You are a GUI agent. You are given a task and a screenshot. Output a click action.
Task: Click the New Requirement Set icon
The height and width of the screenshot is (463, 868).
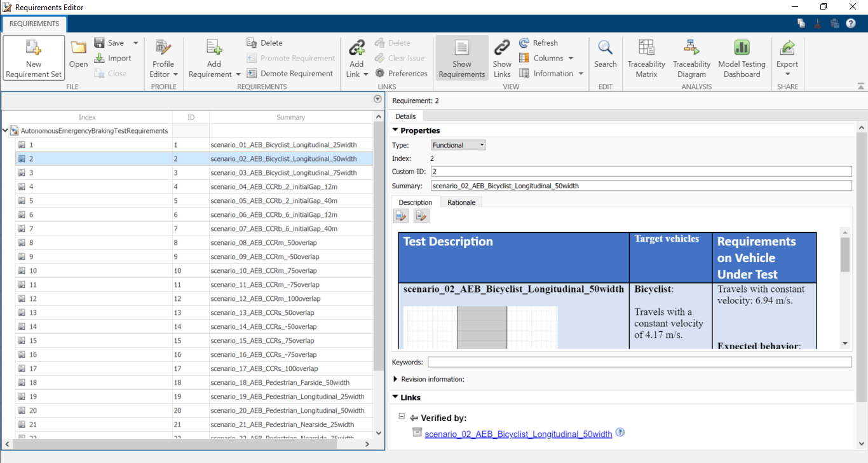coord(34,48)
